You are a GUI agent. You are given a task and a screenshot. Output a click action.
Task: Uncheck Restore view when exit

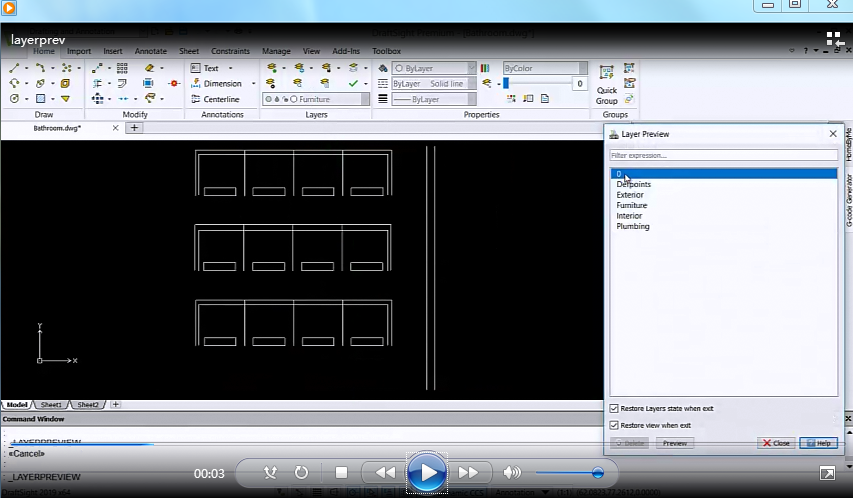tap(614, 425)
